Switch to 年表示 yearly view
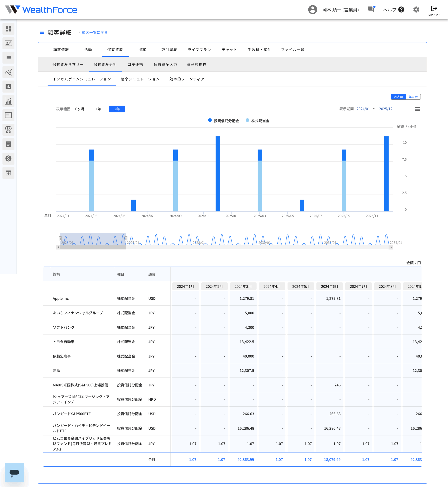Viewport: 448px width, 487px height. [413, 97]
